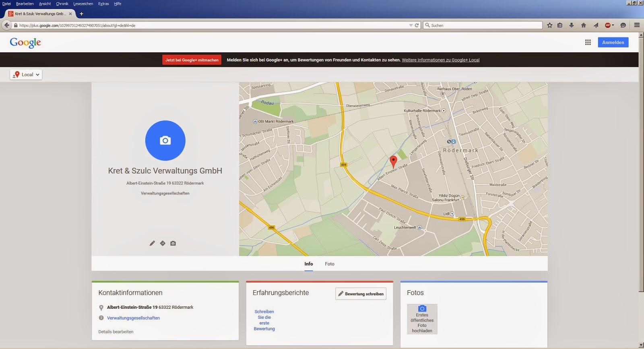The image size is (644, 349).
Task: Click the Rathaus Ober-Roden map marker
Action: [x=443, y=94]
